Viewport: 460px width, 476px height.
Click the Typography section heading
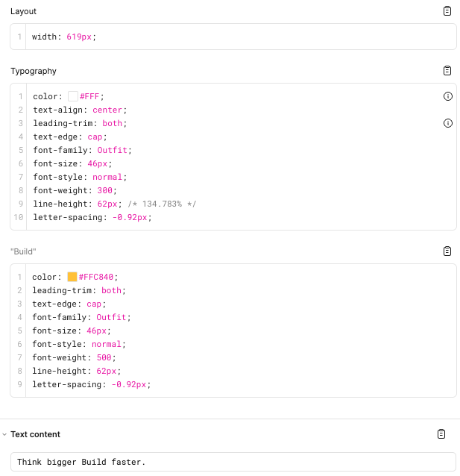(x=34, y=71)
